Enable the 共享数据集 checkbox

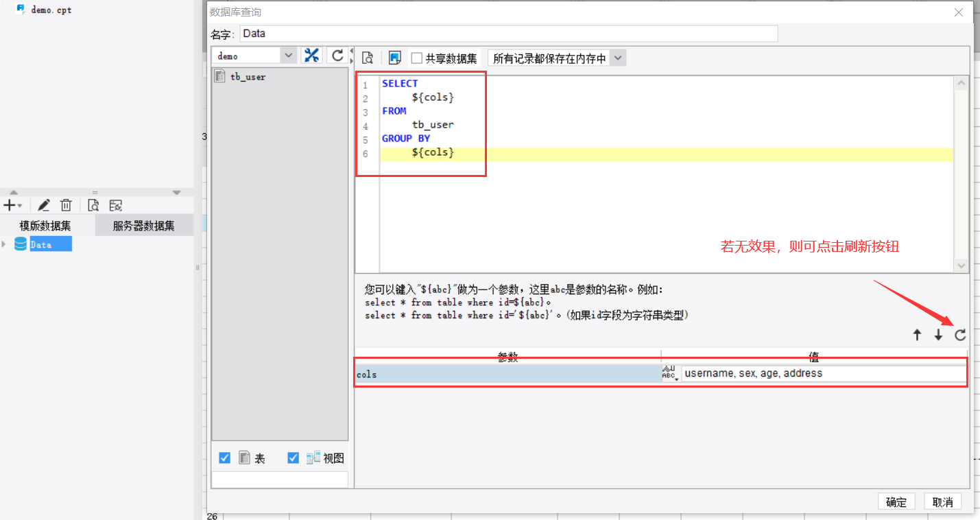pos(416,58)
